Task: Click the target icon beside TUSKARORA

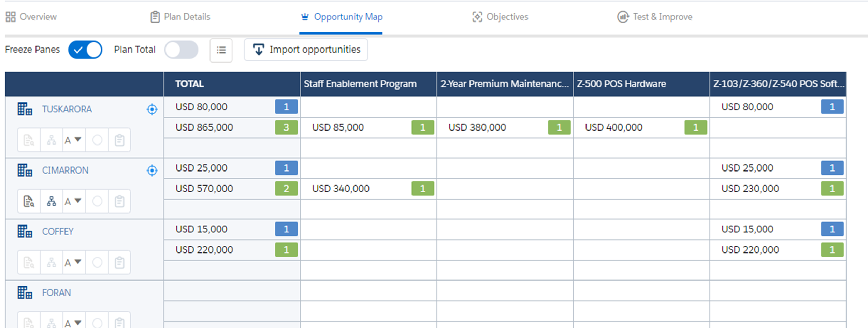Action: 152,109
